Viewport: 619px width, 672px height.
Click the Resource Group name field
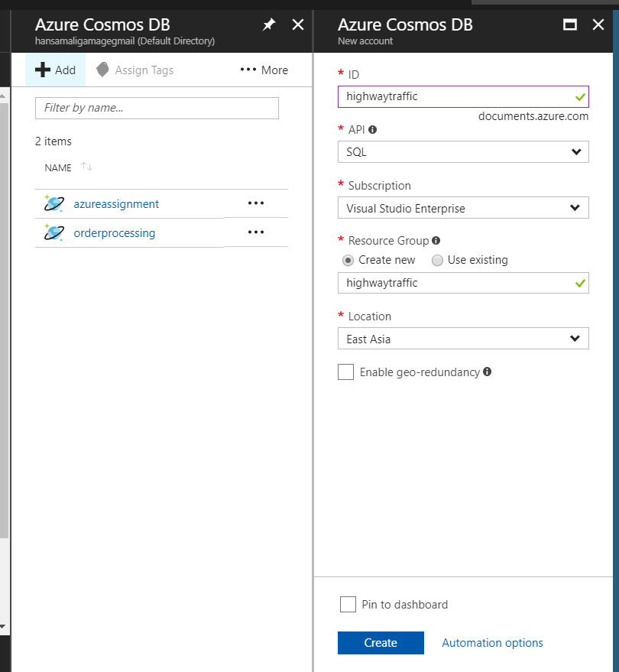point(463,283)
